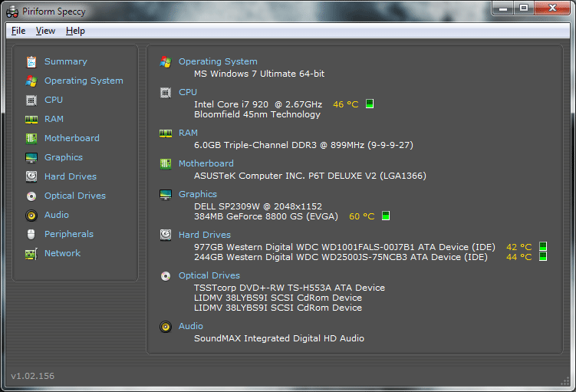576x392 pixels.
Task: Click the Motherboard heading in main panel
Action: (206, 163)
